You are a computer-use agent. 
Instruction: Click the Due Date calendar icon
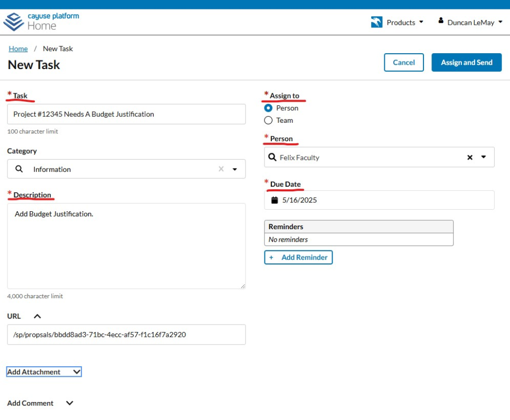pyautogui.click(x=274, y=200)
